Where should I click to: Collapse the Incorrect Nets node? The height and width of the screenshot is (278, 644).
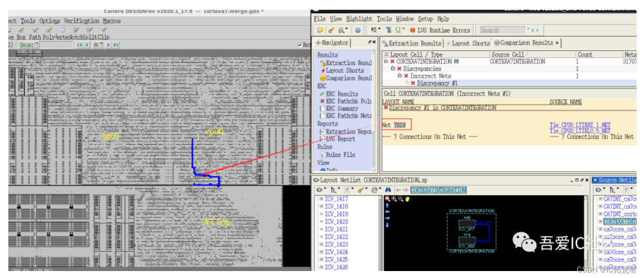pyautogui.click(x=399, y=76)
